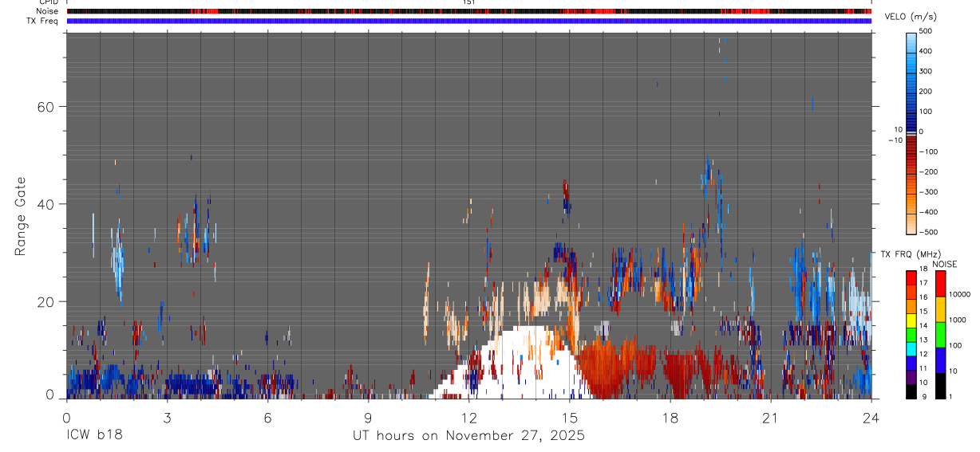The height and width of the screenshot is (452, 980).
Task: Click the '3' hour tick on the x-axis
Action: [x=168, y=417]
